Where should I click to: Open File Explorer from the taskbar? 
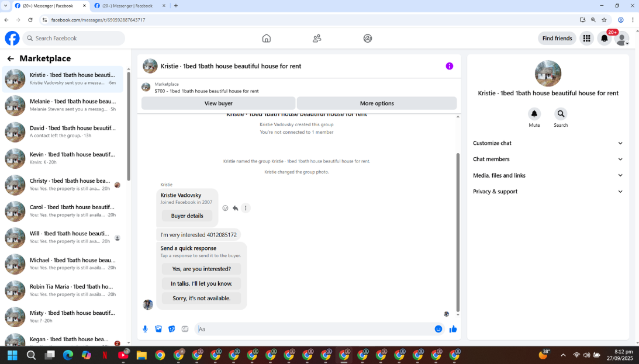tap(141, 355)
